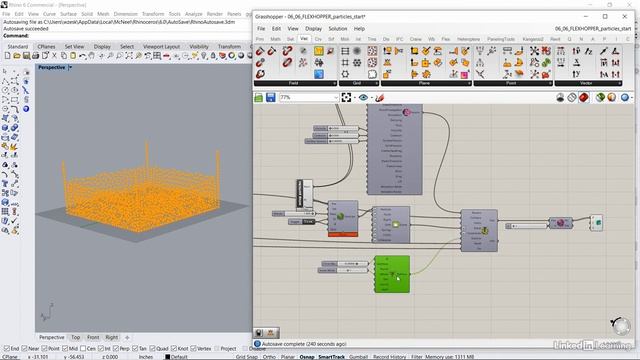Open the Perspective viewport title dropdown arrow
Viewport: 640px width, 360px height.
point(70,67)
